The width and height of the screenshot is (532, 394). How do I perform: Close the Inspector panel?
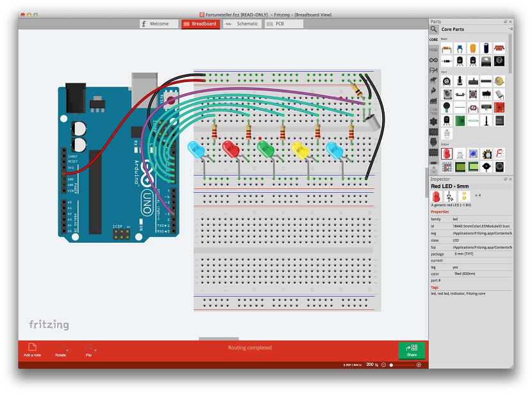coord(510,179)
